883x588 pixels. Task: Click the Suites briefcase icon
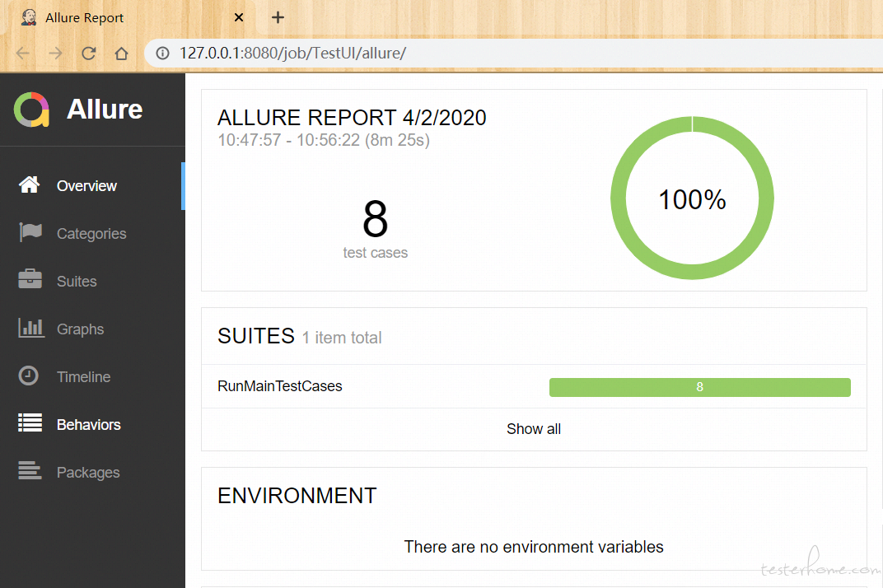(30, 279)
